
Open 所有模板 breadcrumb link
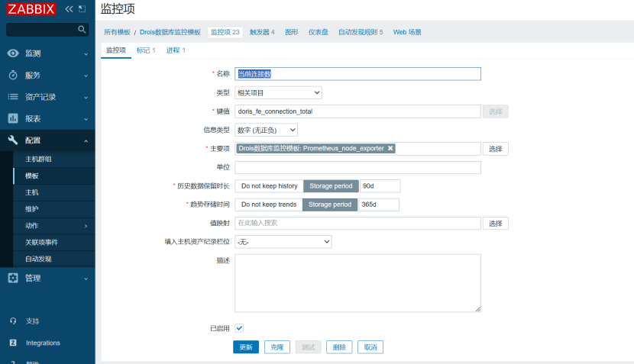pyautogui.click(x=118, y=32)
